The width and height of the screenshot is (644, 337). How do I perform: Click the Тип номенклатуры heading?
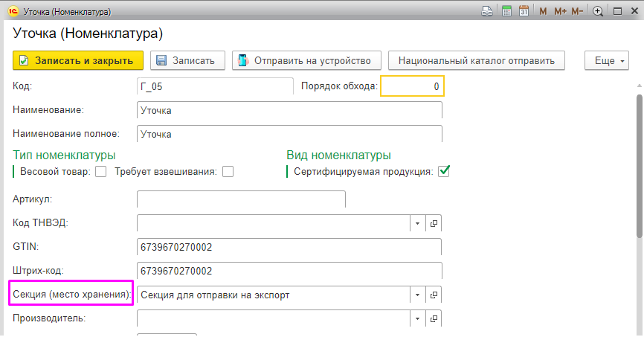click(64, 155)
